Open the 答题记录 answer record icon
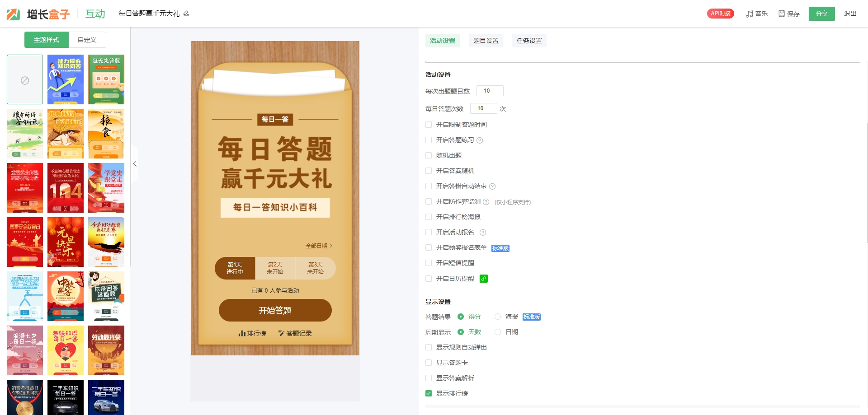The width and height of the screenshot is (868, 415). [281, 333]
